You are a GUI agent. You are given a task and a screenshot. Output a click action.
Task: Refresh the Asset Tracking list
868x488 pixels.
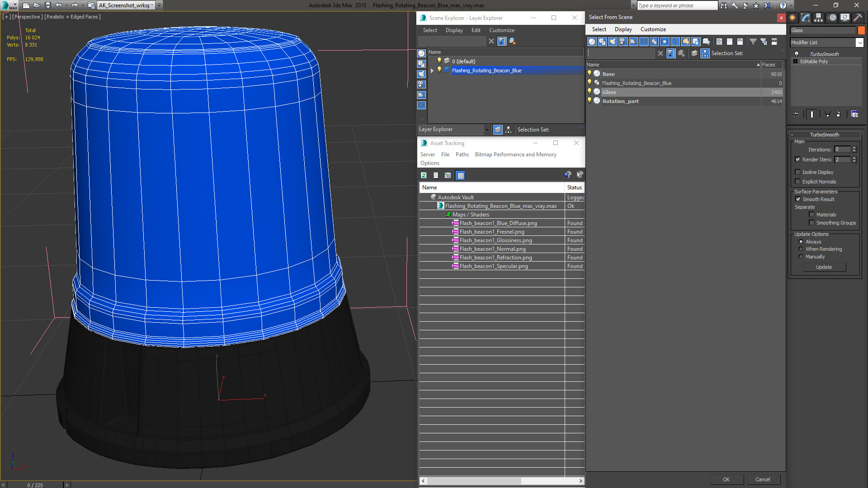coord(424,175)
